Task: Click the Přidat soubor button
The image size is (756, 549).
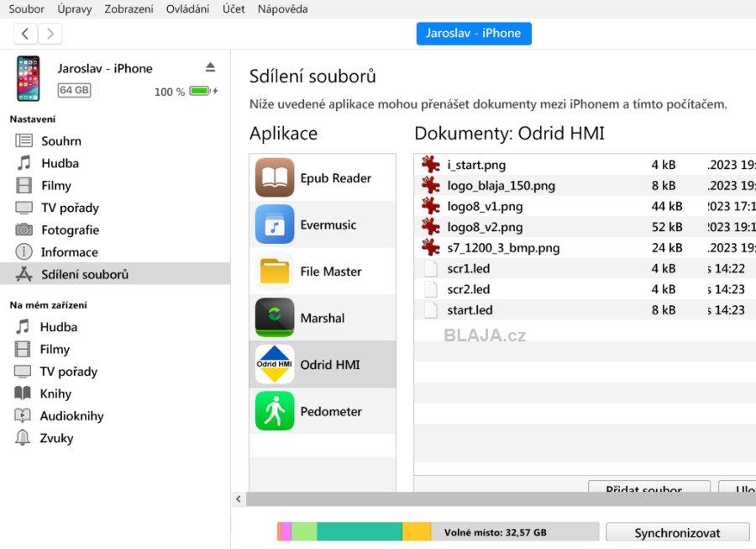Action: click(649, 486)
